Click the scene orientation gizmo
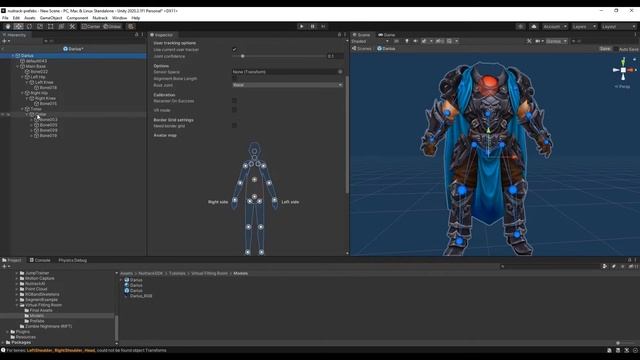This screenshot has height=360, width=640. click(x=623, y=70)
